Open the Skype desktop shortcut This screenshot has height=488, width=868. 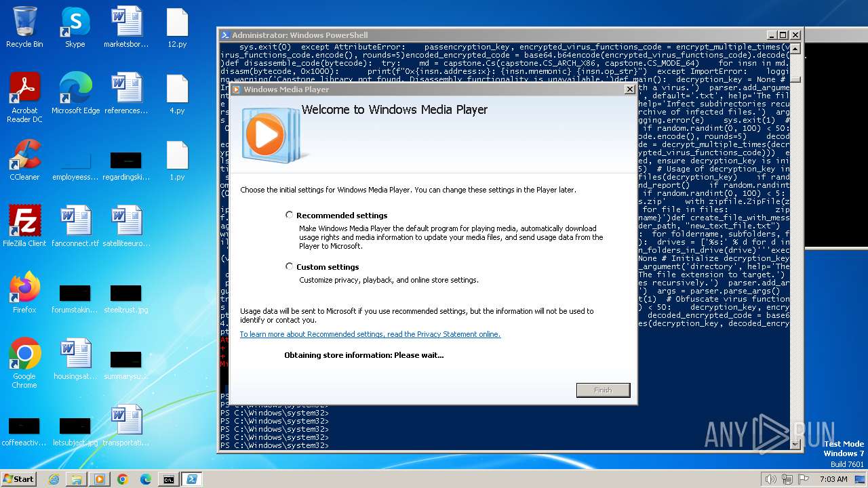coord(75,28)
